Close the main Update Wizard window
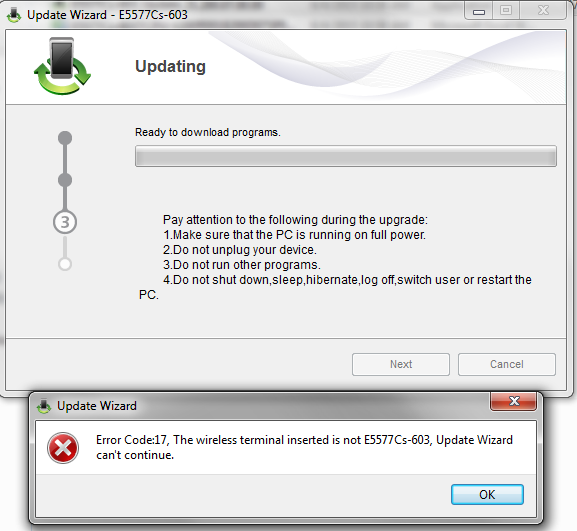Image resolution: width=577 pixels, height=531 pixels. click(x=543, y=11)
